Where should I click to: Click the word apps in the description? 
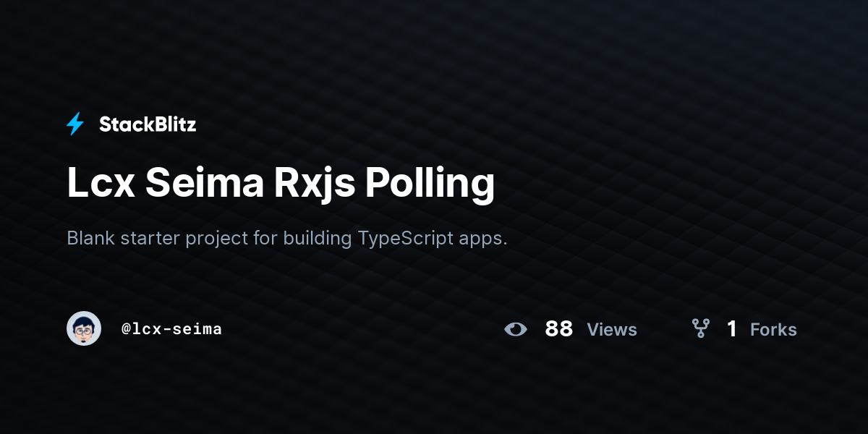click(x=483, y=240)
